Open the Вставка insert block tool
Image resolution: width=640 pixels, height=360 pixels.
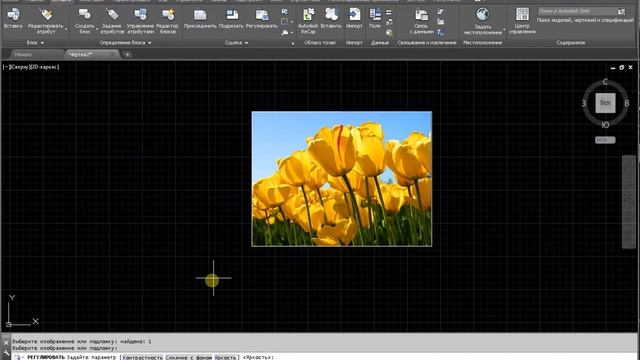click(x=13, y=18)
